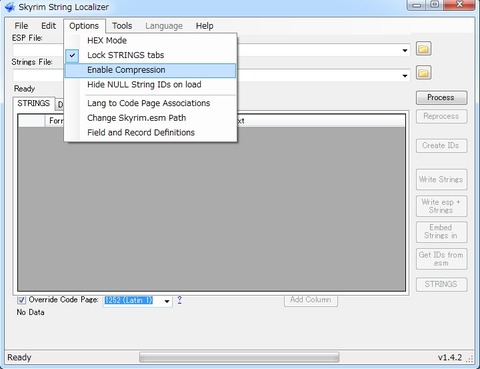Toggle the Override Code Page checkbox
The image size is (480, 369).
click(21, 300)
